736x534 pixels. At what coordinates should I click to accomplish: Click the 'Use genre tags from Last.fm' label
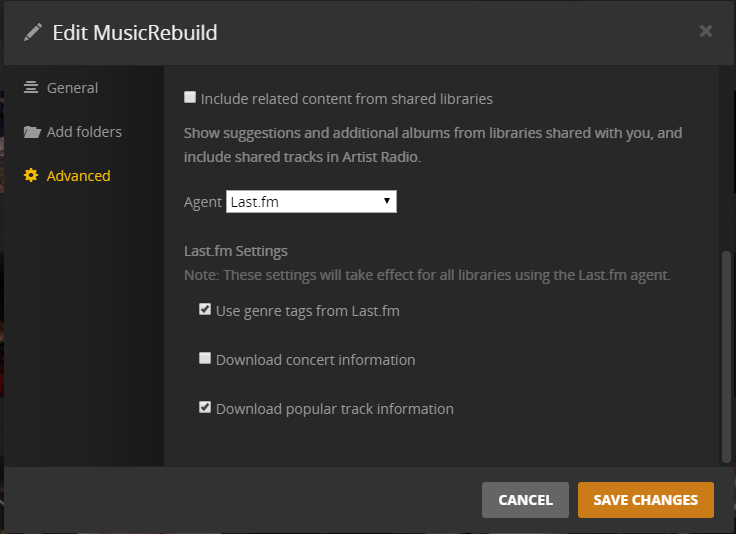coord(307,311)
